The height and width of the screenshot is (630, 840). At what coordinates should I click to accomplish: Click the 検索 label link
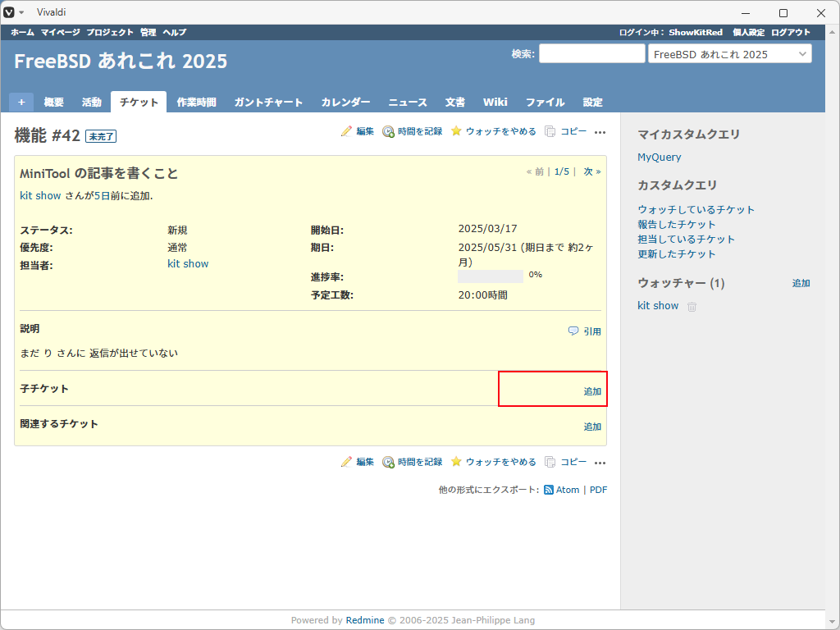coord(522,54)
